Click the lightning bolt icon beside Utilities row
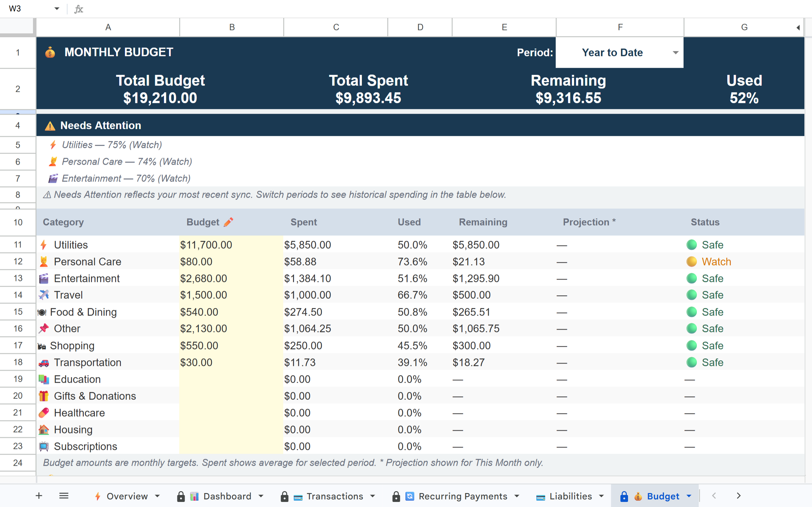The width and height of the screenshot is (812, 507). tap(43, 244)
